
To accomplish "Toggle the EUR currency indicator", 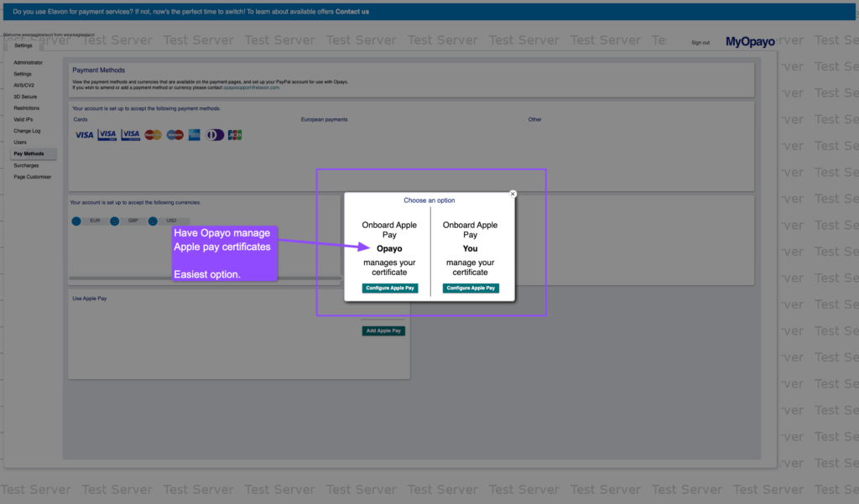I will click(x=76, y=221).
